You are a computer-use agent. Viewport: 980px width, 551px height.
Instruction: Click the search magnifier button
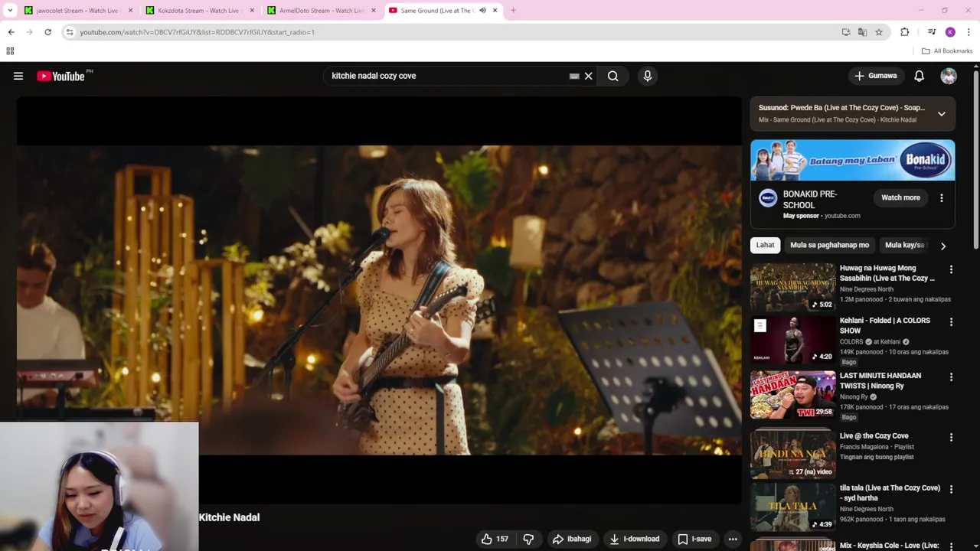612,76
